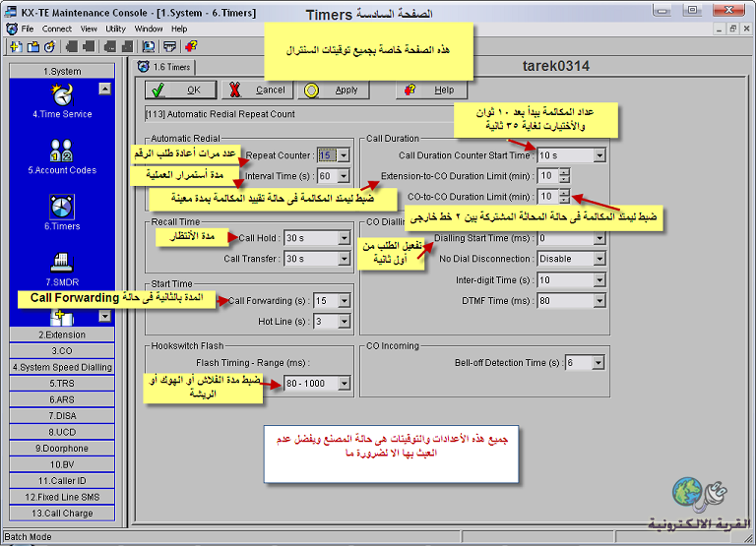Expand the 3.CO sidebar section
Viewport: 756px width, 546px height.
click(x=62, y=351)
